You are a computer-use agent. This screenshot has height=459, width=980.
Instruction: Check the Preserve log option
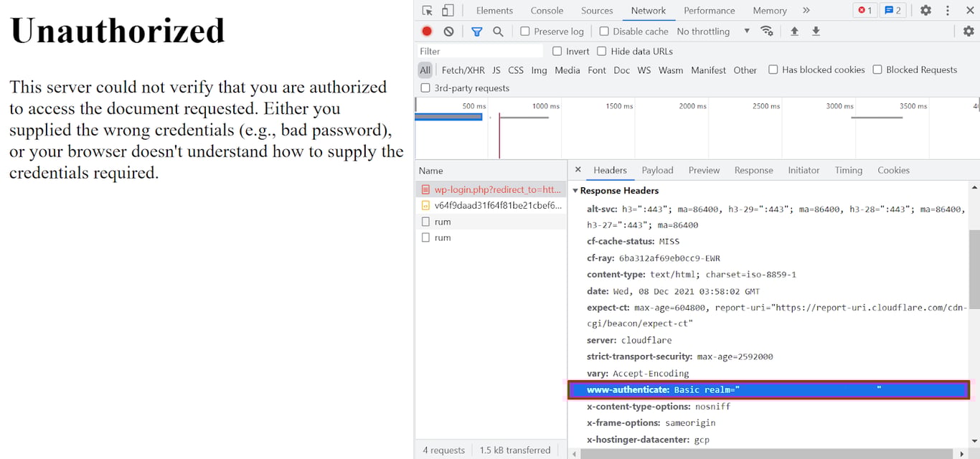[x=523, y=32]
